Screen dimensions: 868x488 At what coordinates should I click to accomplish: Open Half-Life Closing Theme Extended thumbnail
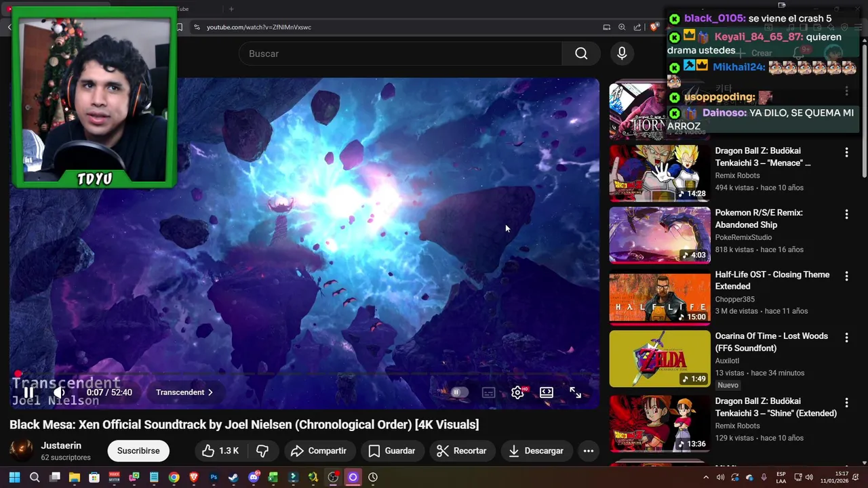[660, 297]
